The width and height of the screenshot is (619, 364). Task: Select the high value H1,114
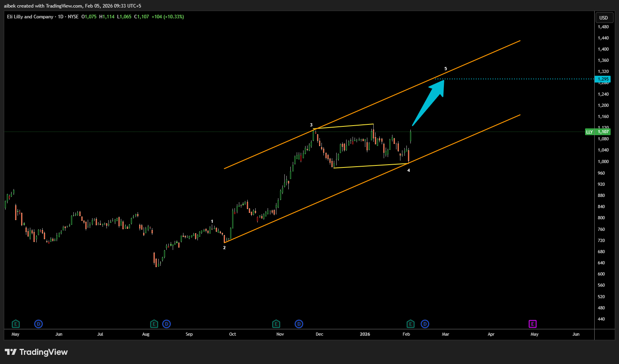tap(107, 17)
